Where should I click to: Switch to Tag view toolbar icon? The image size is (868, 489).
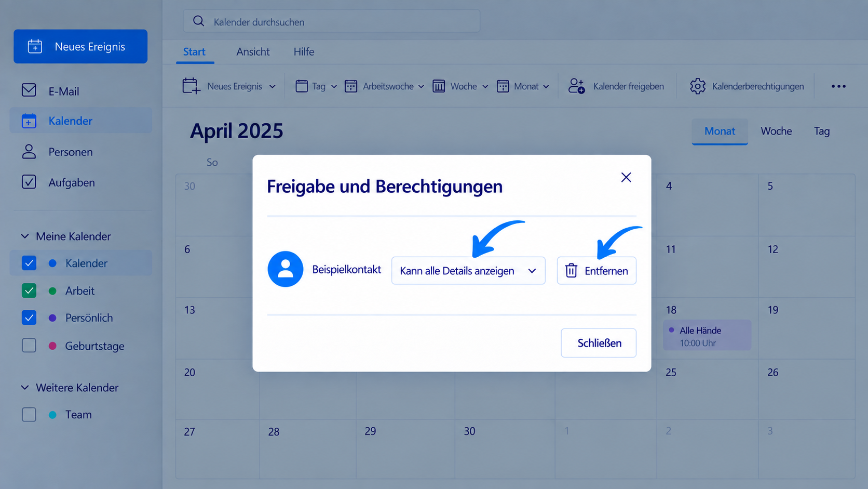tap(302, 86)
